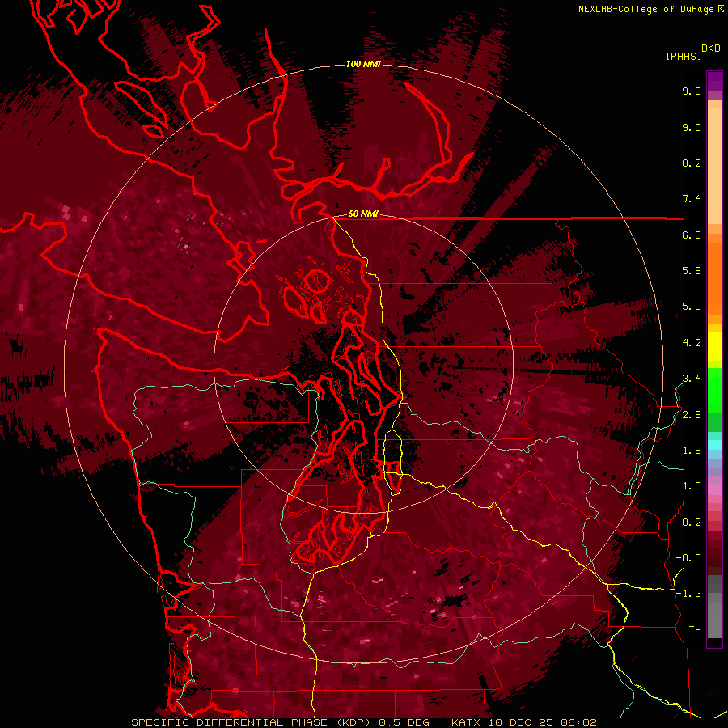Viewport: 728px width, 728px height.
Task: Click the 4.2 legend value
Action: (692, 343)
